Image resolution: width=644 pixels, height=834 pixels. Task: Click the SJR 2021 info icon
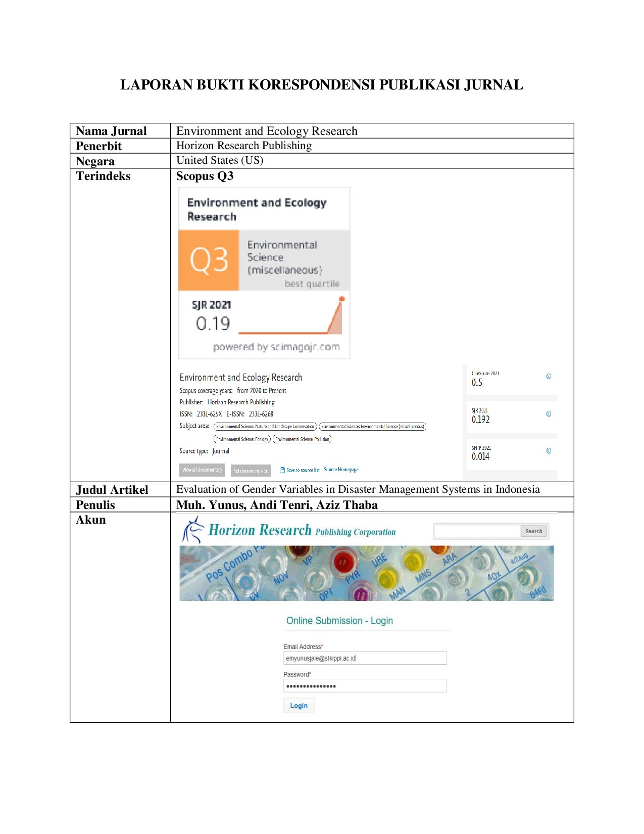point(549,414)
